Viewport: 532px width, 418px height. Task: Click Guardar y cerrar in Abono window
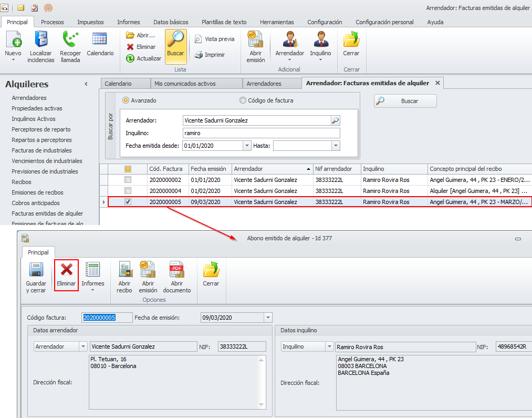coord(36,278)
